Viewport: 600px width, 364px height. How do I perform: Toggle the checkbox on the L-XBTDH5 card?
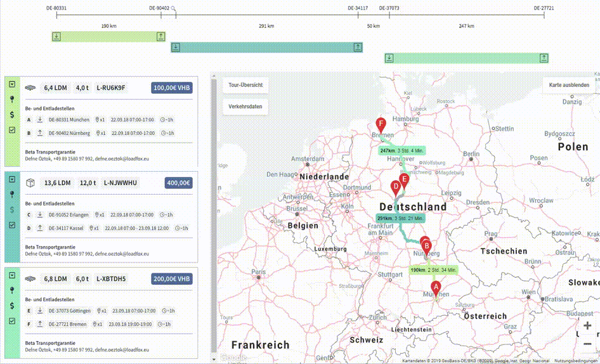[12, 321]
